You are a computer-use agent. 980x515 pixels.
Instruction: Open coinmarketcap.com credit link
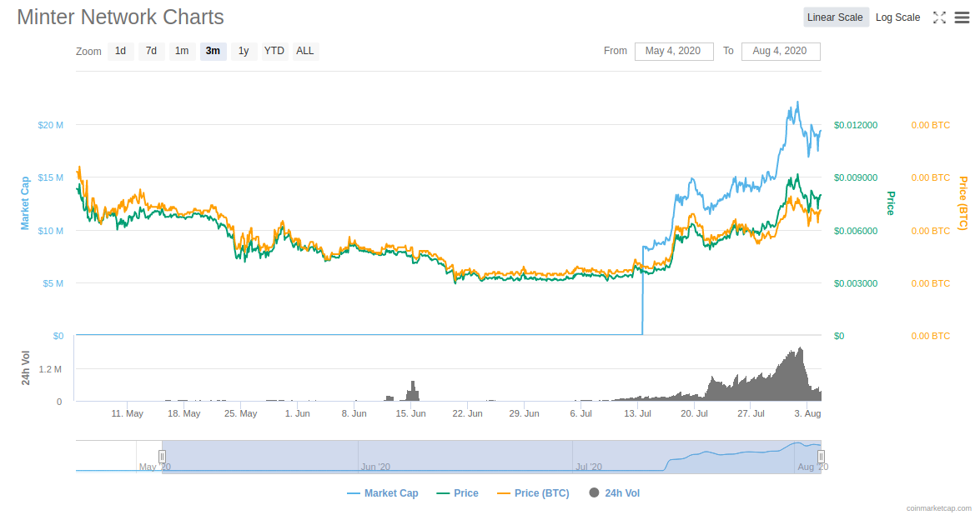(938, 507)
